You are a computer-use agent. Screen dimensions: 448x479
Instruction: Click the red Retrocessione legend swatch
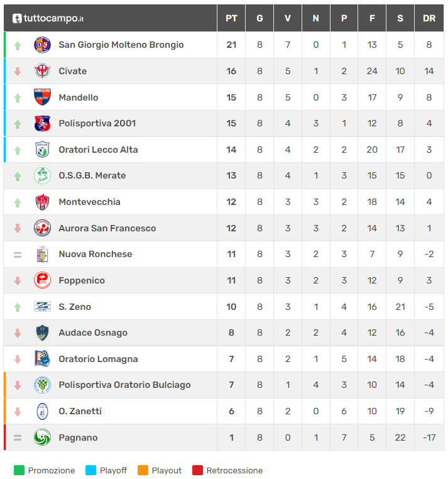[197, 470]
